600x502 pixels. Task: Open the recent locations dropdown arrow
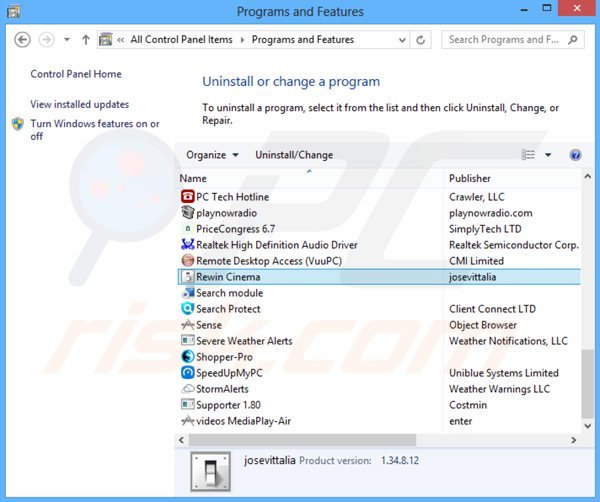pos(67,39)
